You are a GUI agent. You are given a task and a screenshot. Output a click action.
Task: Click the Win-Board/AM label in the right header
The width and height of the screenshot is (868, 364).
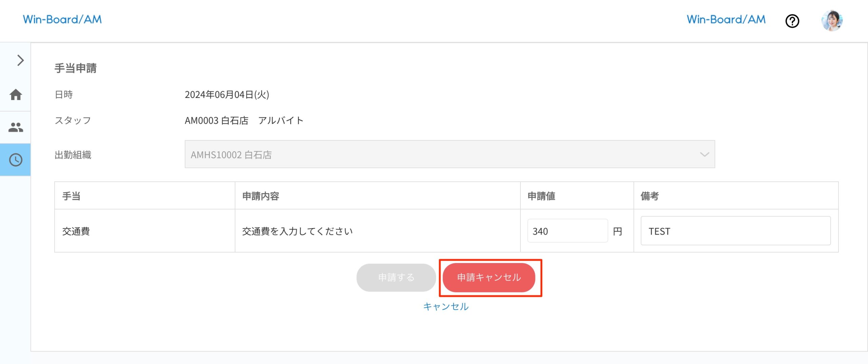[726, 19]
